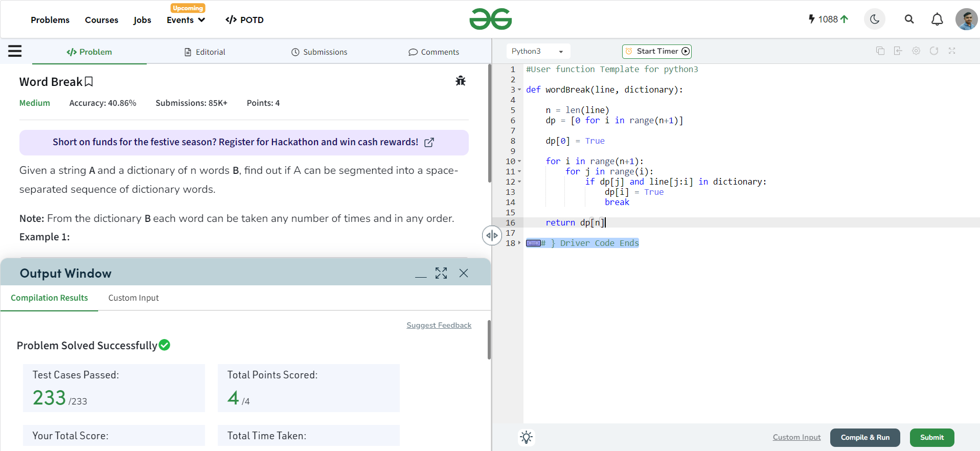Select the Custom Input tab in Output Window

pos(133,298)
